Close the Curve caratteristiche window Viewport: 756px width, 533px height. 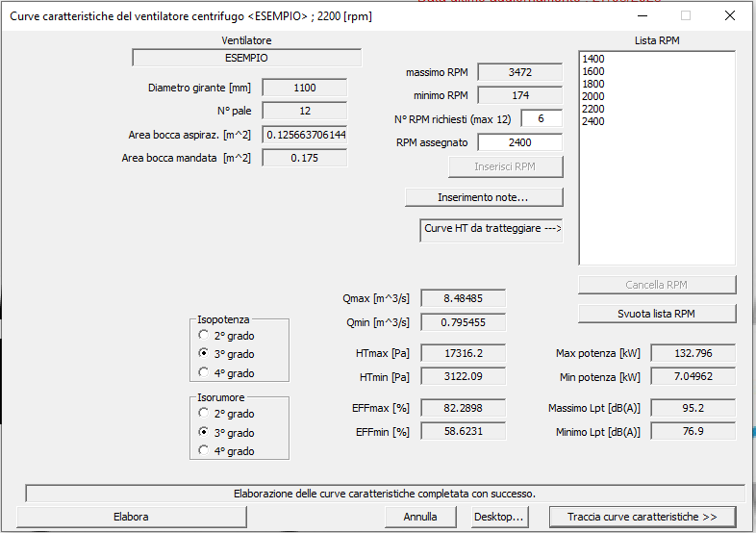pyautogui.click(x=730, y=16)
